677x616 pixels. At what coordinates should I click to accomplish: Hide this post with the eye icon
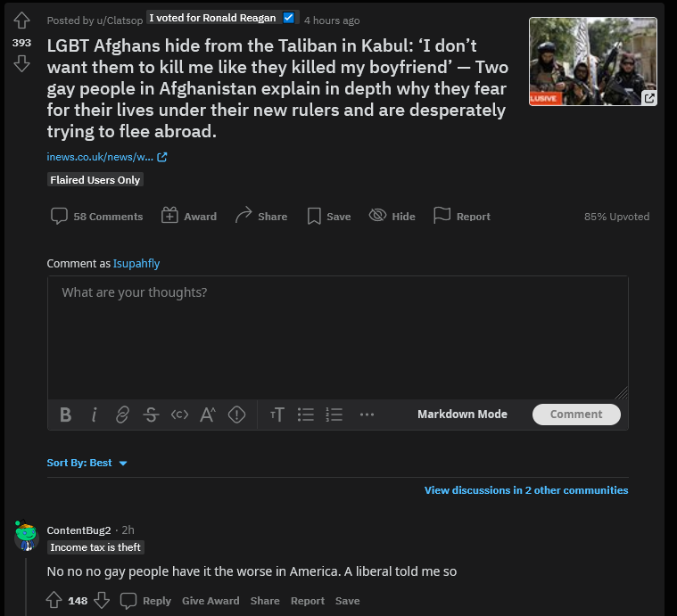(x=392, y=216)
